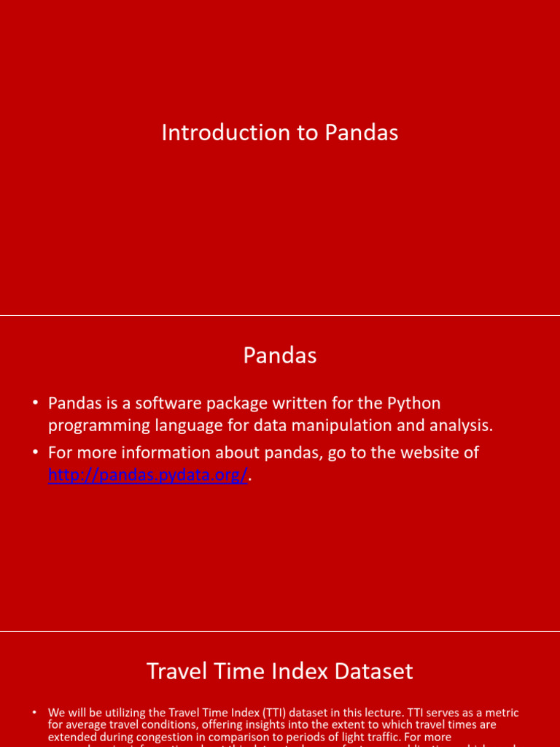Screen dimensions: 560x747
Task: Click the bullet dot before "For more information"
Action: pyautogui.click(x=35, y=454)
